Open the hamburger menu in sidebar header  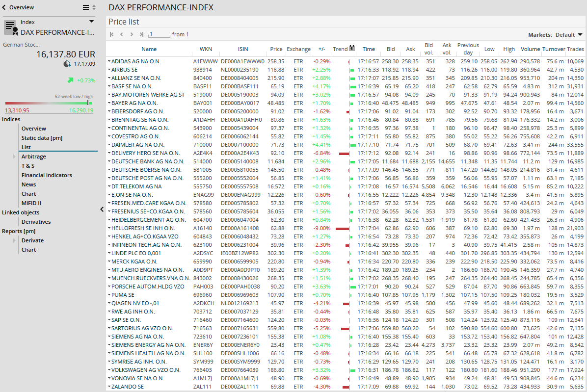click(x=86, y=7)
